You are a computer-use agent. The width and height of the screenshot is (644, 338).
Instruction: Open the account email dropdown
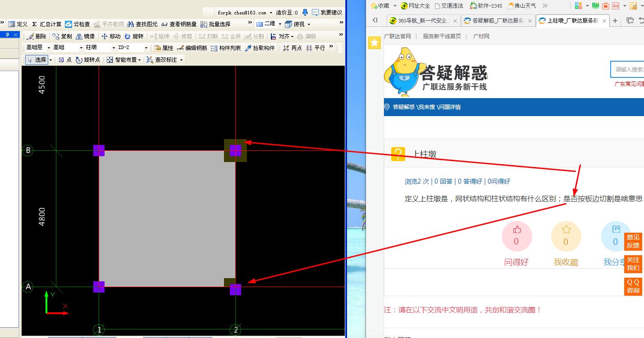[271, 13]
